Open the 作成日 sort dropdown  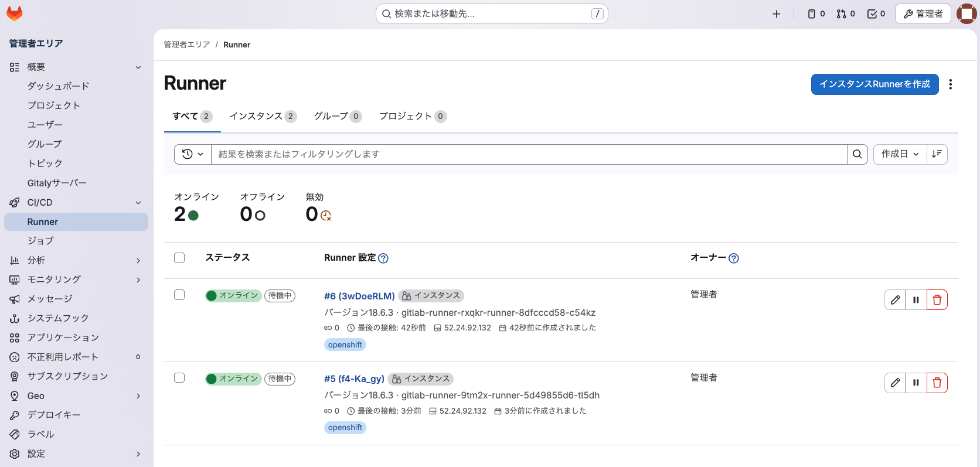click(x=900, y=154)
